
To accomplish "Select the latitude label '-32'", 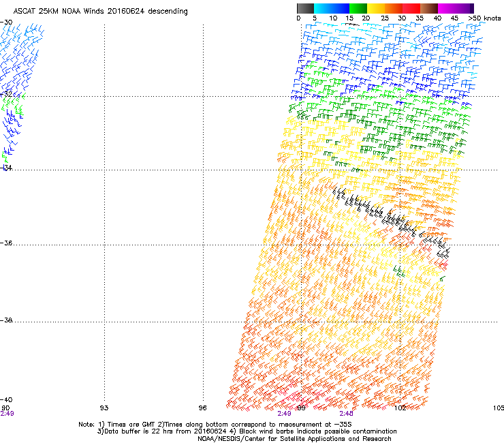I will tap(6, 94).
